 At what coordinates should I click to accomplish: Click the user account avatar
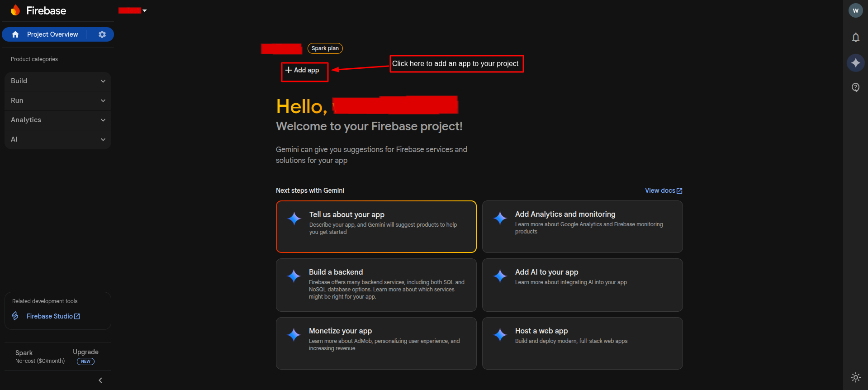(855, 10)
